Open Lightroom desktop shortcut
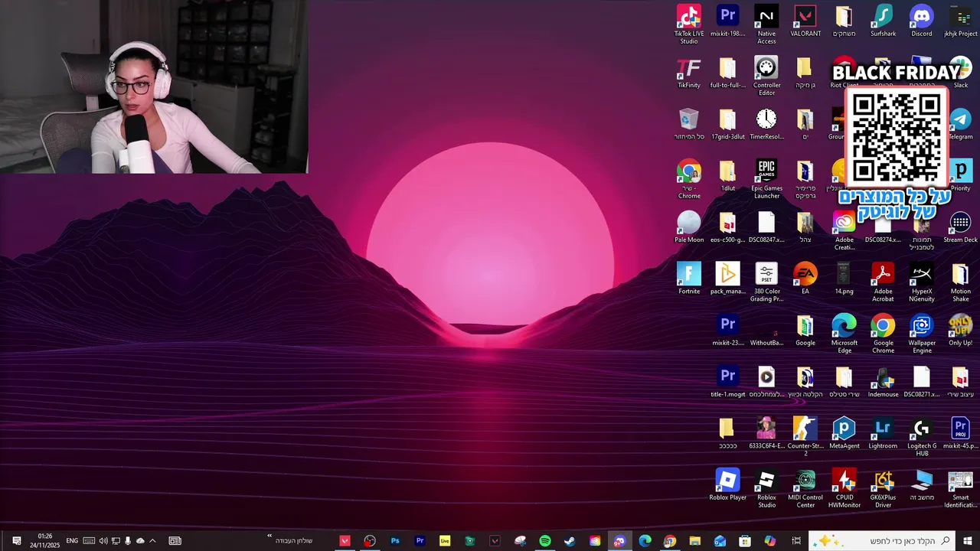Image resolution: width=980 pixels, height=551 pixels. click(883, 433)
